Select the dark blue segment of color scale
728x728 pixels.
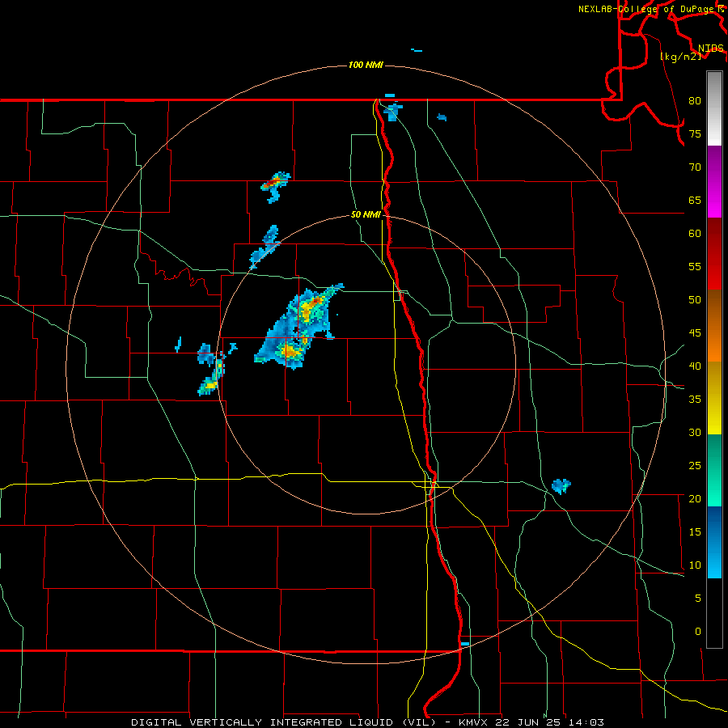click(x=714, y=542)
